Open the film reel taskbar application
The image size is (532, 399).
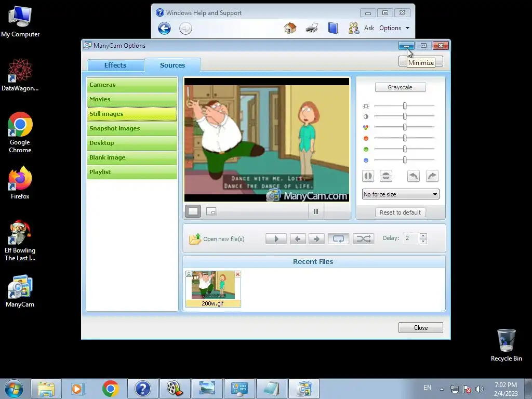click(x=175, y=389)
